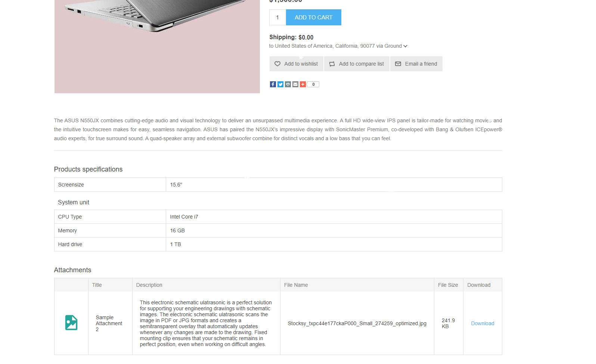Click the heart icon for wishlist
The height and width of the screenshot is (364, 596).
[x=277, y=64]
